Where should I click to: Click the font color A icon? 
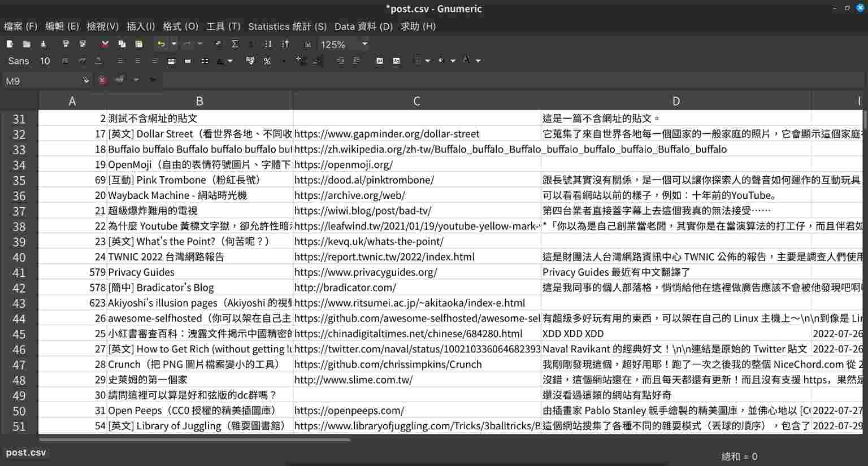pos(466,60)
